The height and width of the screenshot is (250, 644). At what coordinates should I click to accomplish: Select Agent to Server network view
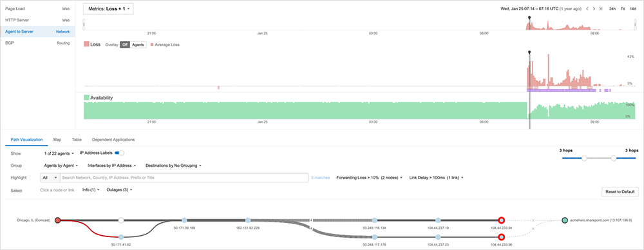[38, 31]
